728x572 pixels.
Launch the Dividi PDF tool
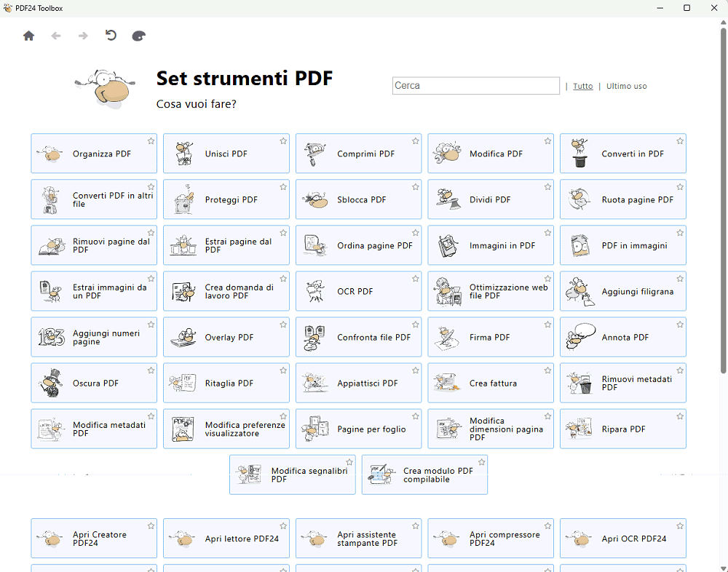491,199
